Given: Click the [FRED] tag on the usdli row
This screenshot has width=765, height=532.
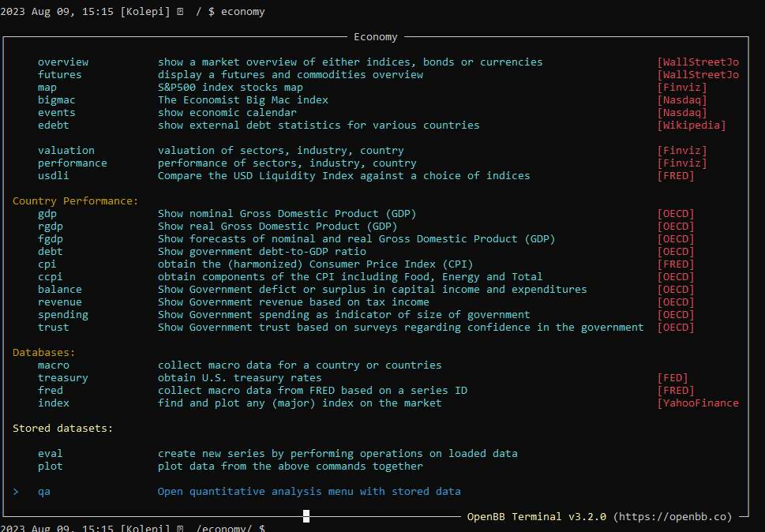Looking at the screenshot, I should pos(676,176).
